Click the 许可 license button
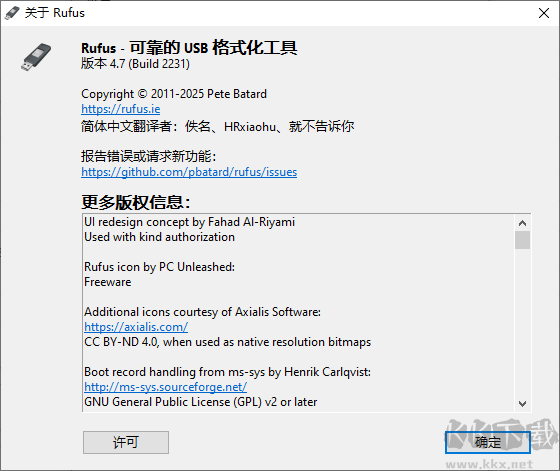This screenshot has height=471, width=560. pyautogui.click(x=126, y=442)
